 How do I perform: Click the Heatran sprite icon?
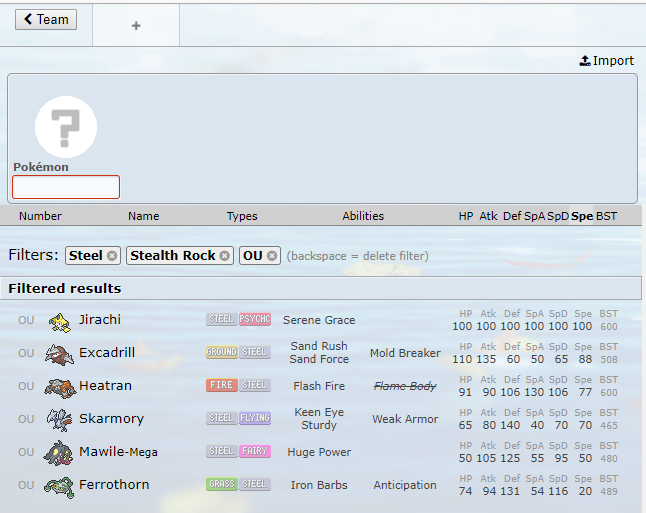(x=60, y=388)
